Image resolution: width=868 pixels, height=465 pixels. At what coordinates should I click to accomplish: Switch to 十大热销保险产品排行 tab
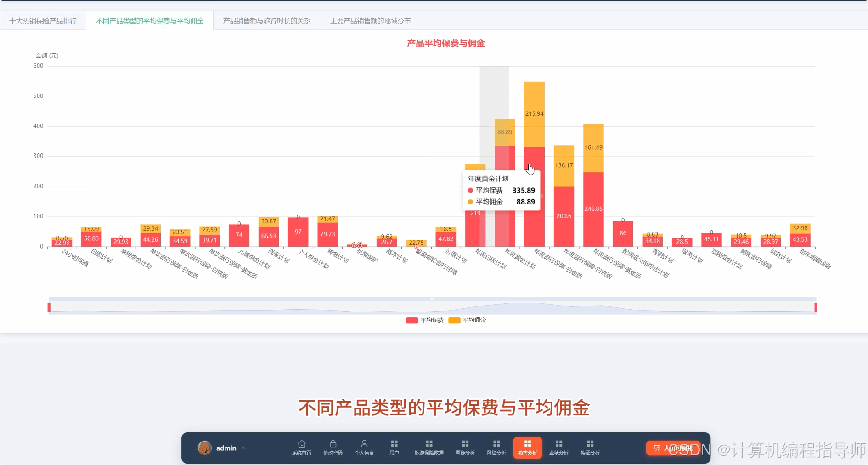coord(43,21)
